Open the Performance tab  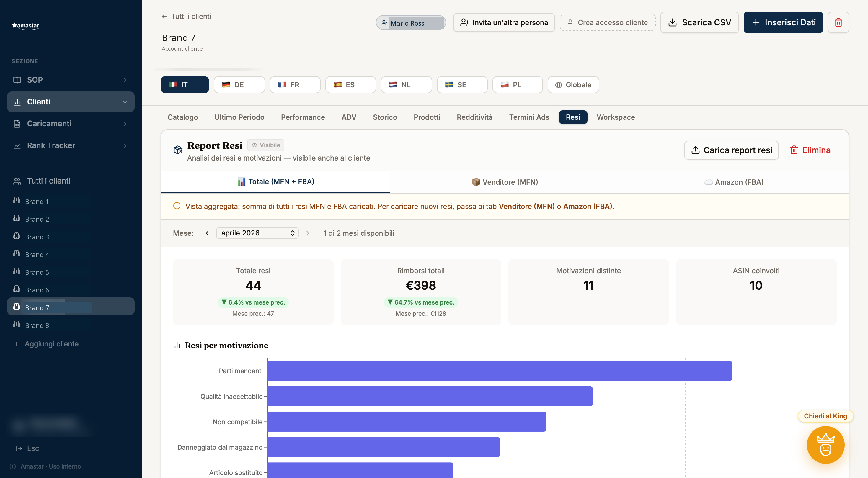click(303, 117)
